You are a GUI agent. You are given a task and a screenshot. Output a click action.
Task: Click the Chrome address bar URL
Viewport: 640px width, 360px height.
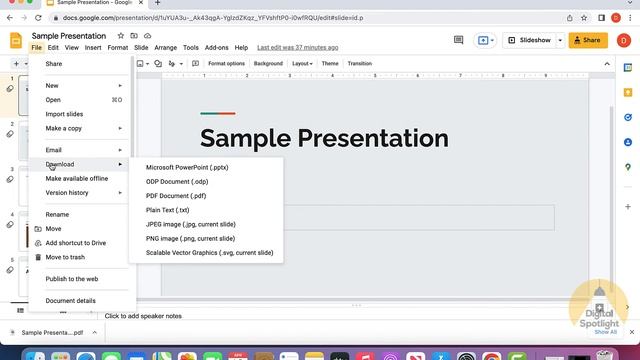213,18
